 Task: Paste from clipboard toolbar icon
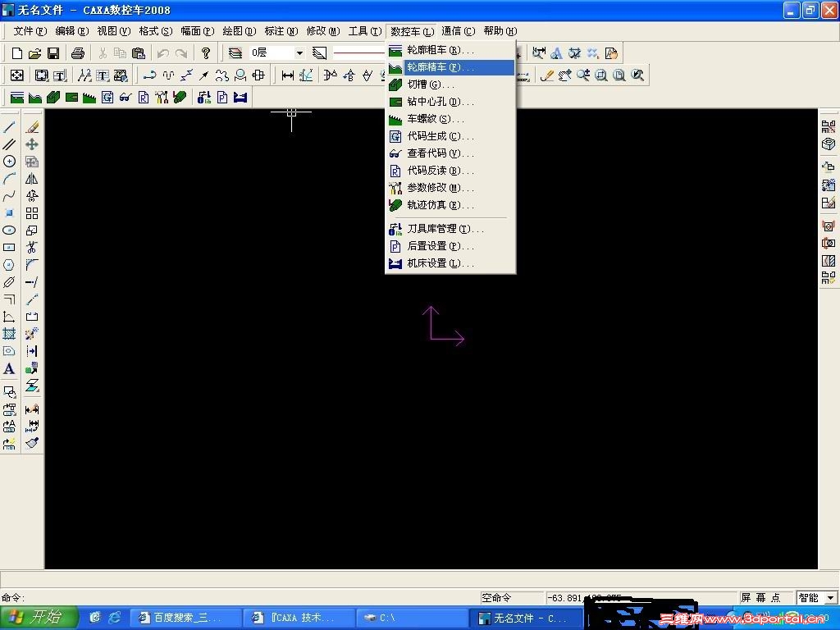[x=138, y=53]
